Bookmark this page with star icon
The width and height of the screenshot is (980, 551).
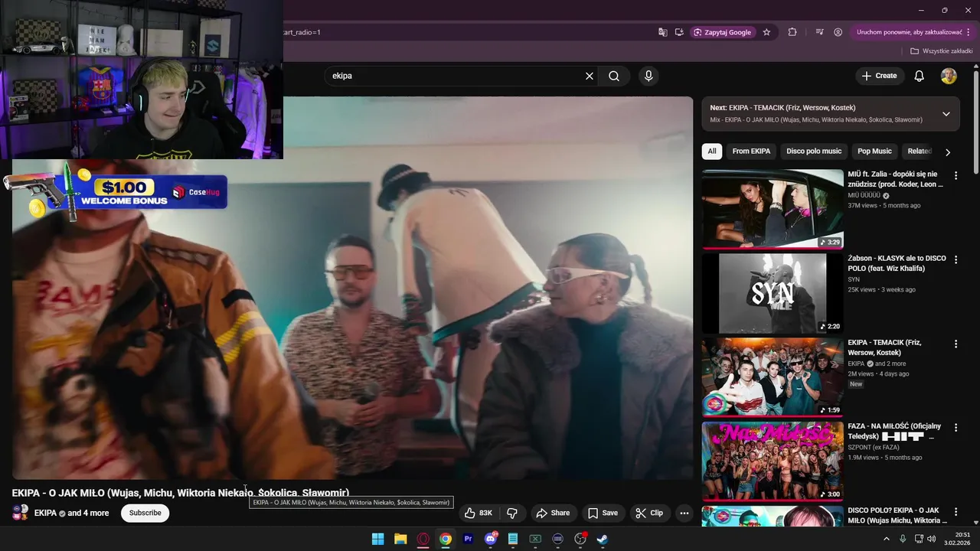[766, 32]
